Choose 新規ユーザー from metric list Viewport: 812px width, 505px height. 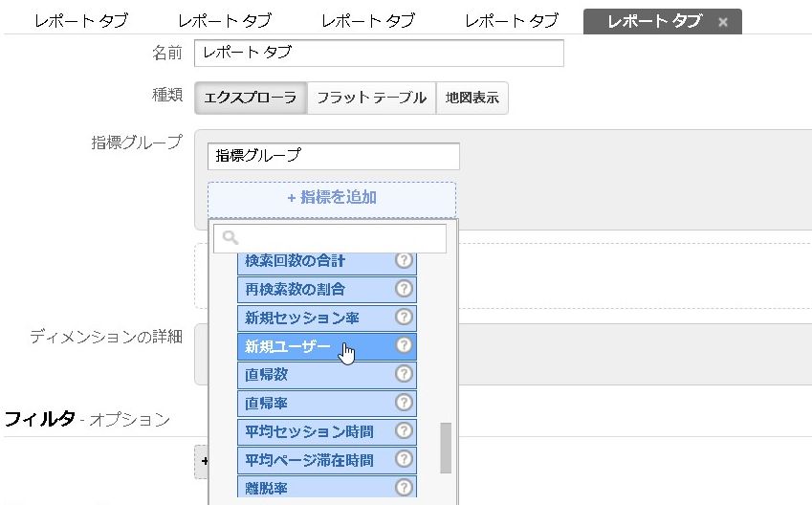point(287,346)
